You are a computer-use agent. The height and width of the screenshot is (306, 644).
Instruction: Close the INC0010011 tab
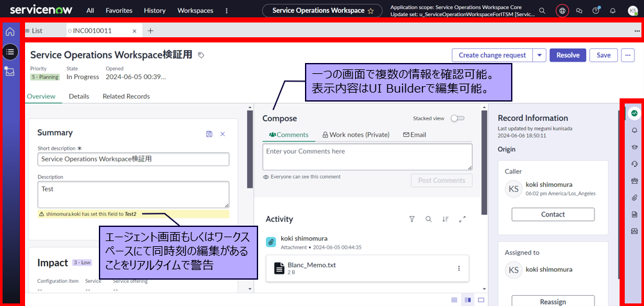[134, 31]
